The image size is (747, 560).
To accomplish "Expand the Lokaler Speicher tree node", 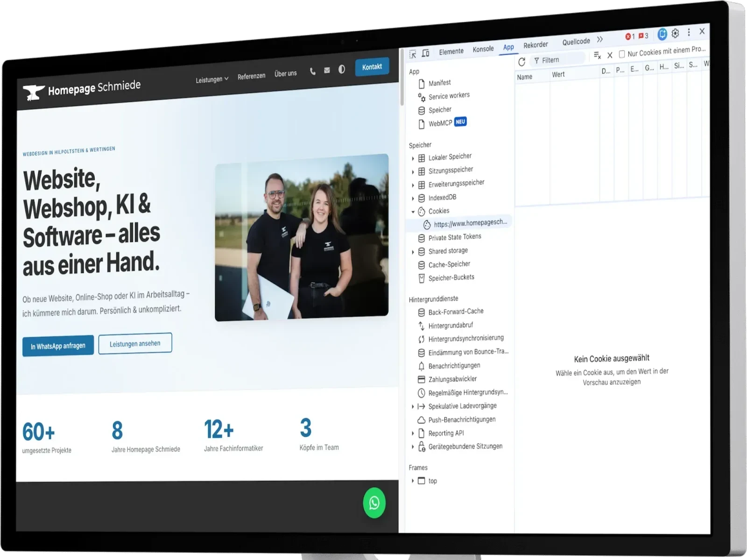I will click(x=413, y=159).
